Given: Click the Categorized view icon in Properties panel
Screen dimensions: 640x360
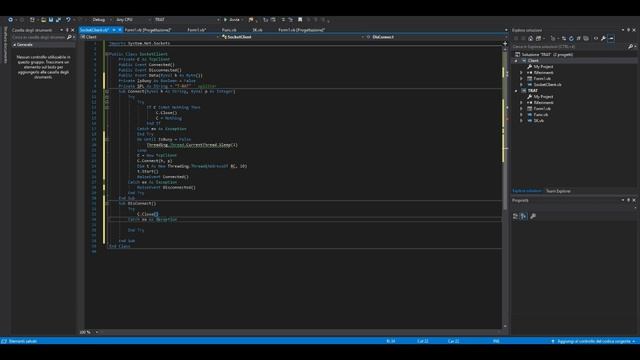Looking at the screenshot, I should (x=516, y=216).
